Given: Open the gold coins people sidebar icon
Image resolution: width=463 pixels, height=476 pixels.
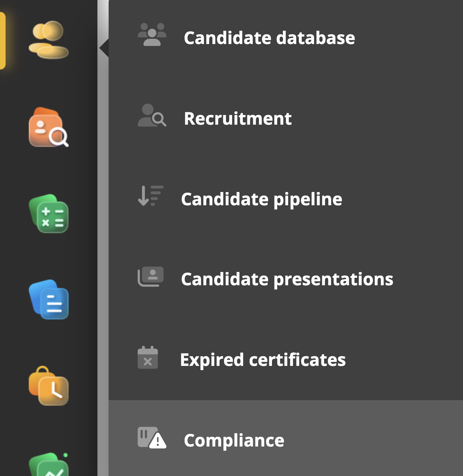Looking at the screenshot, I should tap(49, 40).
